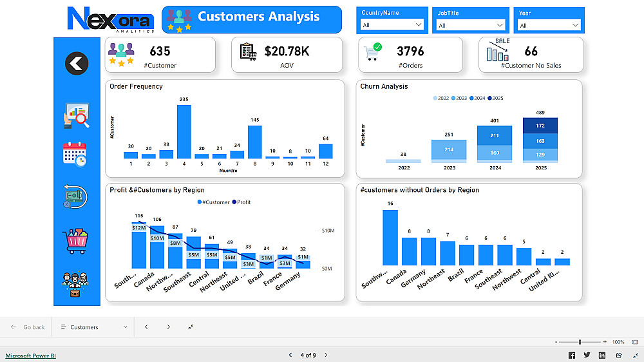Toggle the 2022 legend item
The height and width of the screenshot is (362, 644).
pyautogui.click(x=441, y=98)
